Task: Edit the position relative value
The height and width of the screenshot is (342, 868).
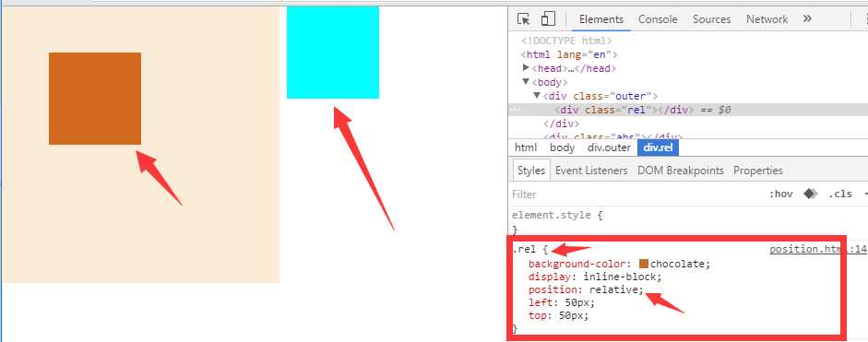Action: point(613,290)
